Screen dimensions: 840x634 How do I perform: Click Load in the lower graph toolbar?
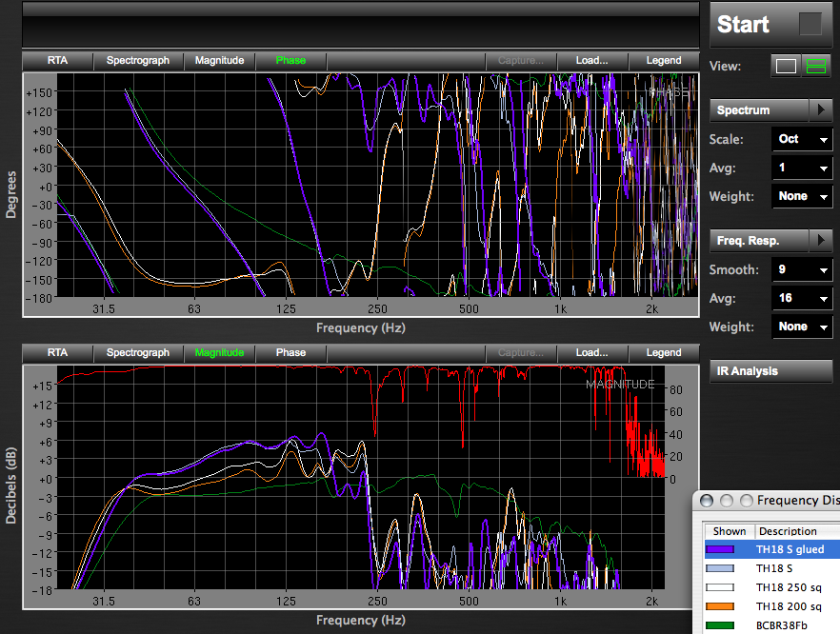[x=592, y=353]
